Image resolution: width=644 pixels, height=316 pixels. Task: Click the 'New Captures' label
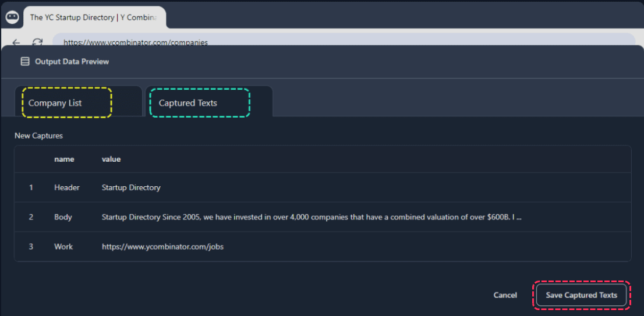point(38,136)
